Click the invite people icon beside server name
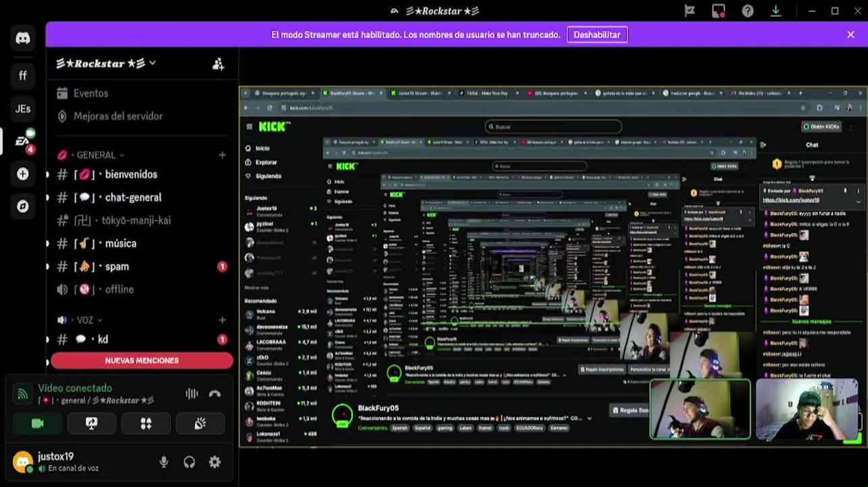Screen dimensions: 868x487 (218, 64)
